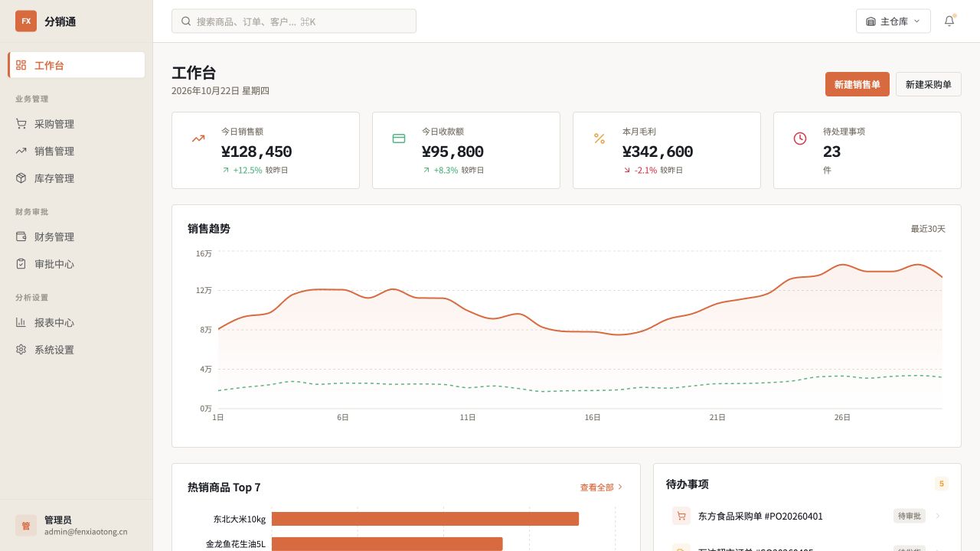Click the shopping cart icon for 采购管理

[21, 124]
